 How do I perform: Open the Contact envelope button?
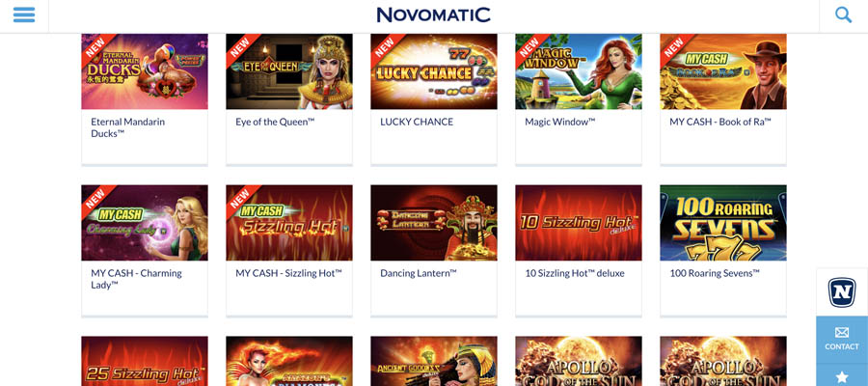[841, 339]
